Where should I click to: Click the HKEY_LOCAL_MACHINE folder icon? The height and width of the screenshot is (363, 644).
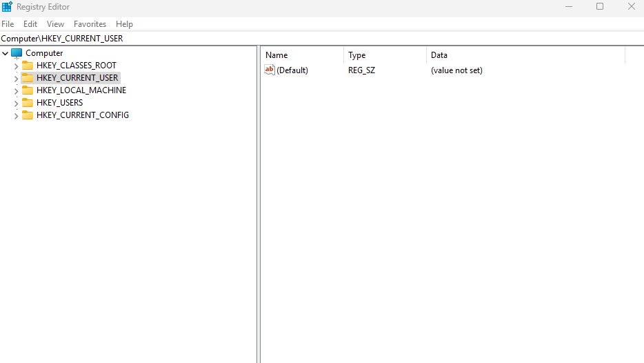click(28, 90)
